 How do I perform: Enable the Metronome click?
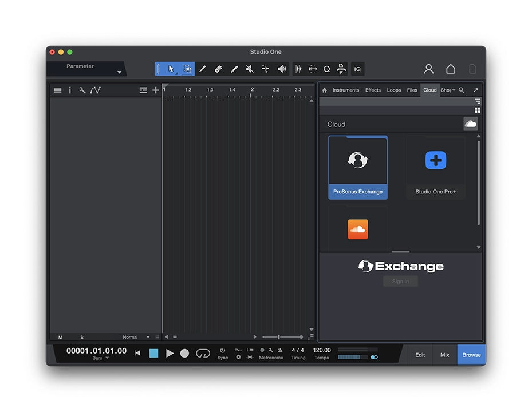coord(263,350)
